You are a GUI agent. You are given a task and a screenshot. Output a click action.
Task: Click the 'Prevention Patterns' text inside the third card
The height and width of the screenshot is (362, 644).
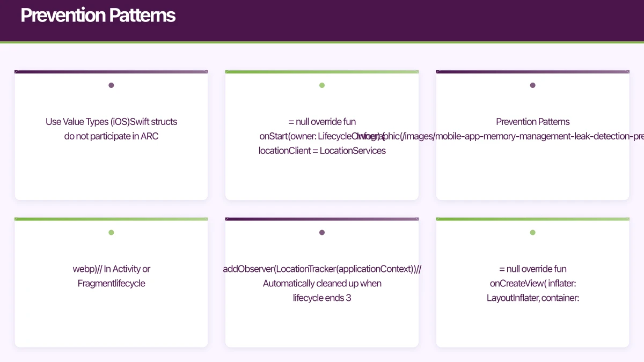tap(532, 122)
